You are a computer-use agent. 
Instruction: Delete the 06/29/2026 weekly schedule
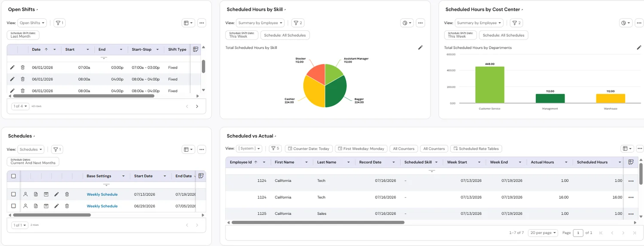[x=67, y=206]
